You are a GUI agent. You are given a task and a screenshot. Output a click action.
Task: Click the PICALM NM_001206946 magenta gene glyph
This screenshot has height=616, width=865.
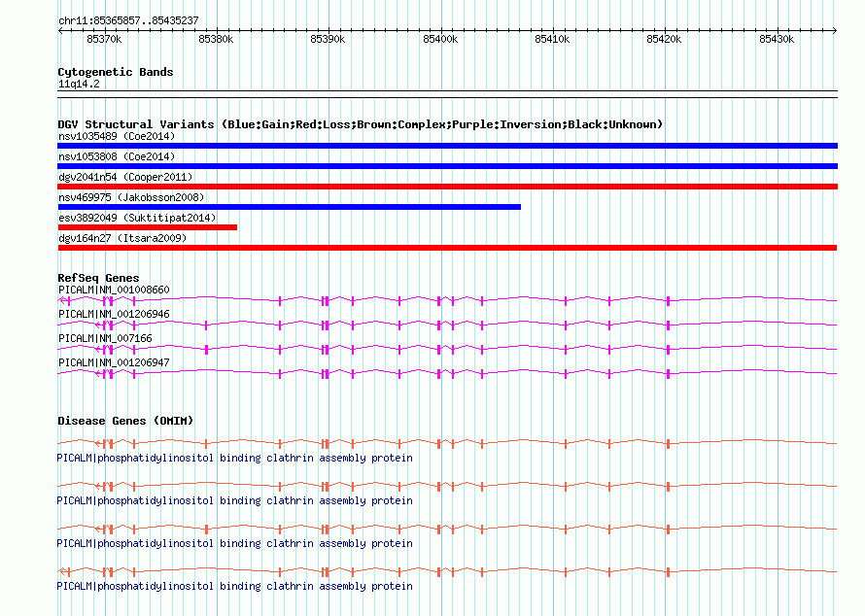pos(447,325)
